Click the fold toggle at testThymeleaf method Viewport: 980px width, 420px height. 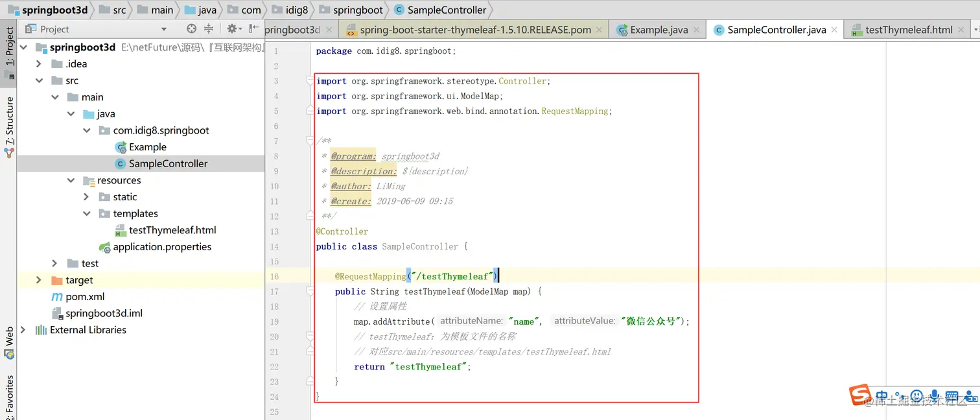[310, 292]
